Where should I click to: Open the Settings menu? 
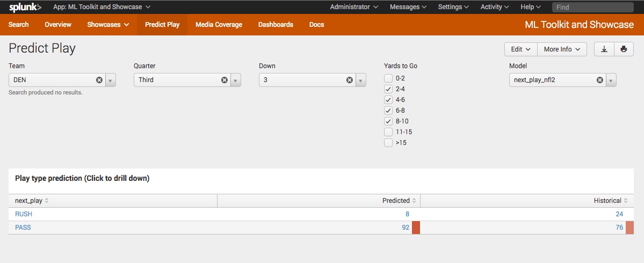click(453, 7)
